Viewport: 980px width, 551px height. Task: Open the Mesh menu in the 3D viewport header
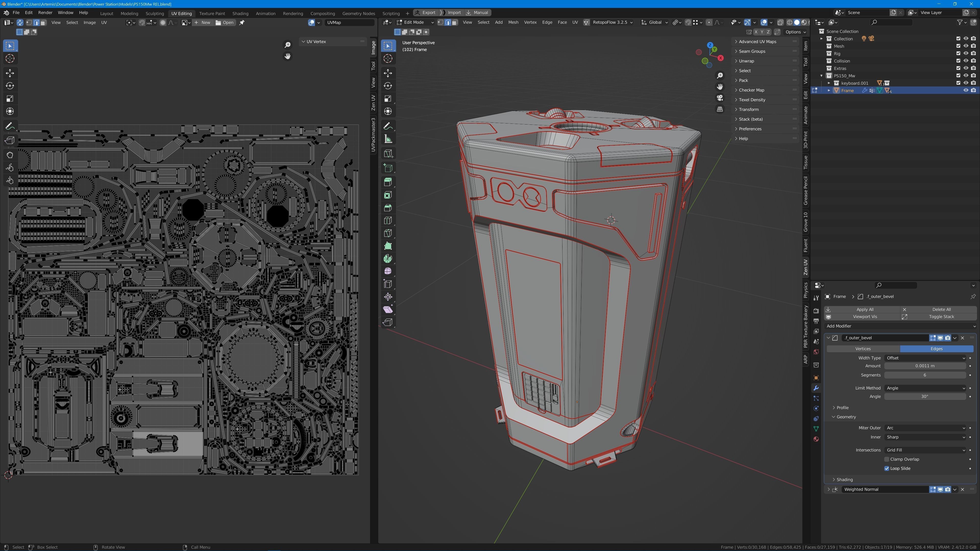pos(513,22)
